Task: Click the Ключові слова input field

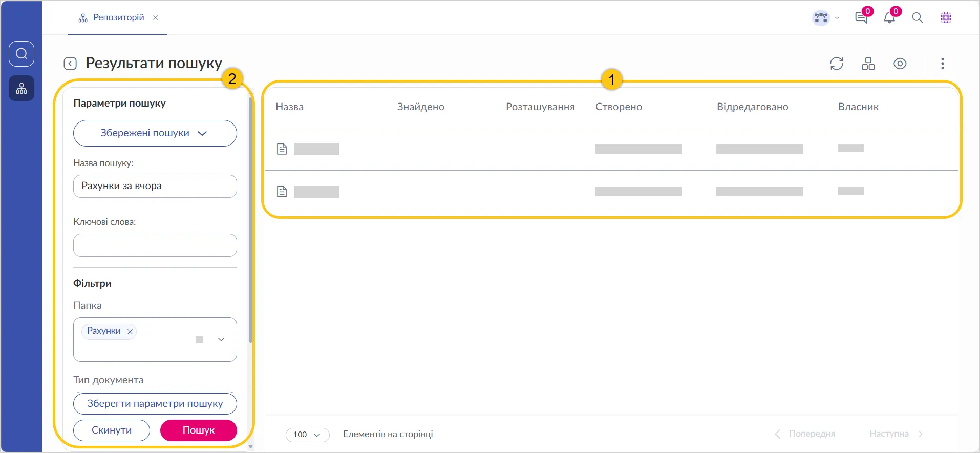Action: tap(155, 245)
